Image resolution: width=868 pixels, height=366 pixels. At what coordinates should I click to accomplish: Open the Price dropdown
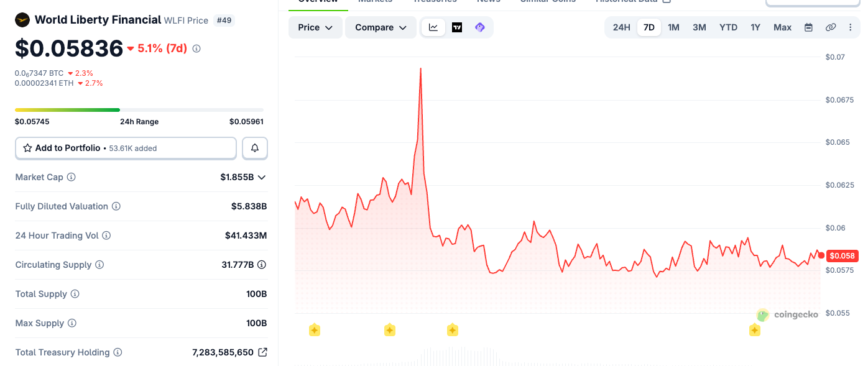point(315,27)
